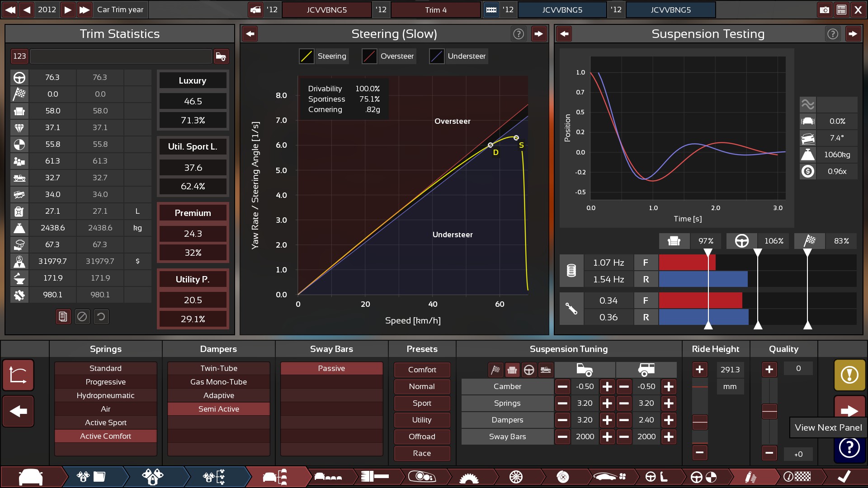Increase Ride Height with plus button

(700, 370)
